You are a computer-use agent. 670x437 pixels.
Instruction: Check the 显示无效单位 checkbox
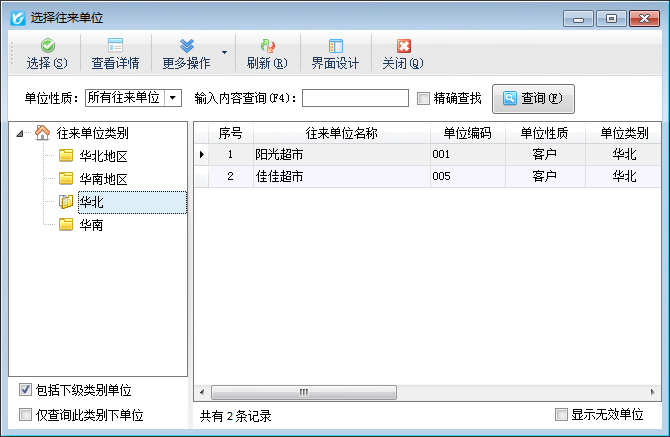[x=561, y=414]
